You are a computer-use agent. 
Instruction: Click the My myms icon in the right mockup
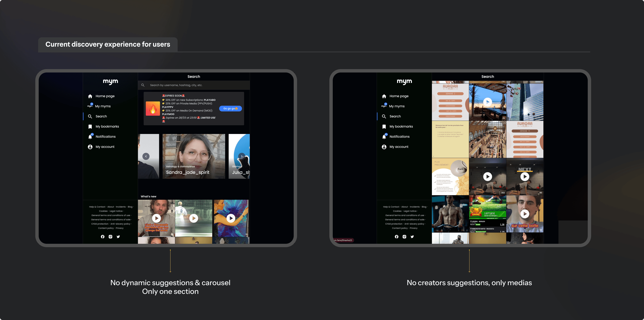[x=384, y=106]
